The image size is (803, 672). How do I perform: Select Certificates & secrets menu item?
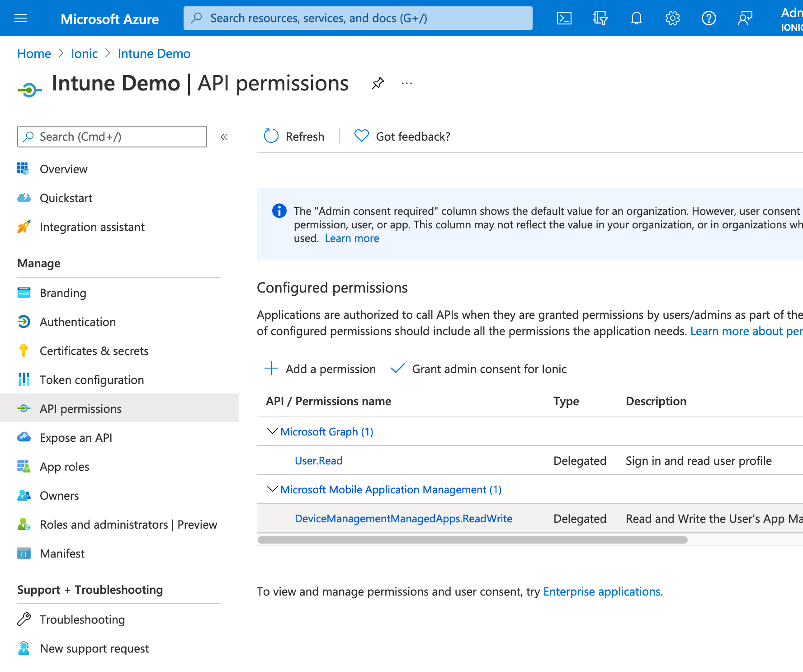point(94,351)
